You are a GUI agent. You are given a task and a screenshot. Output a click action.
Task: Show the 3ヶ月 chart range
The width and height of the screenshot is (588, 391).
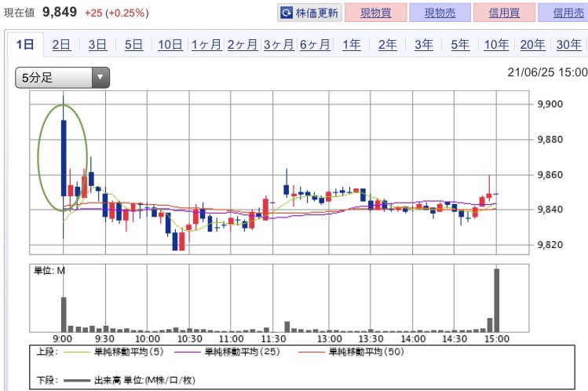pos(279,45)
